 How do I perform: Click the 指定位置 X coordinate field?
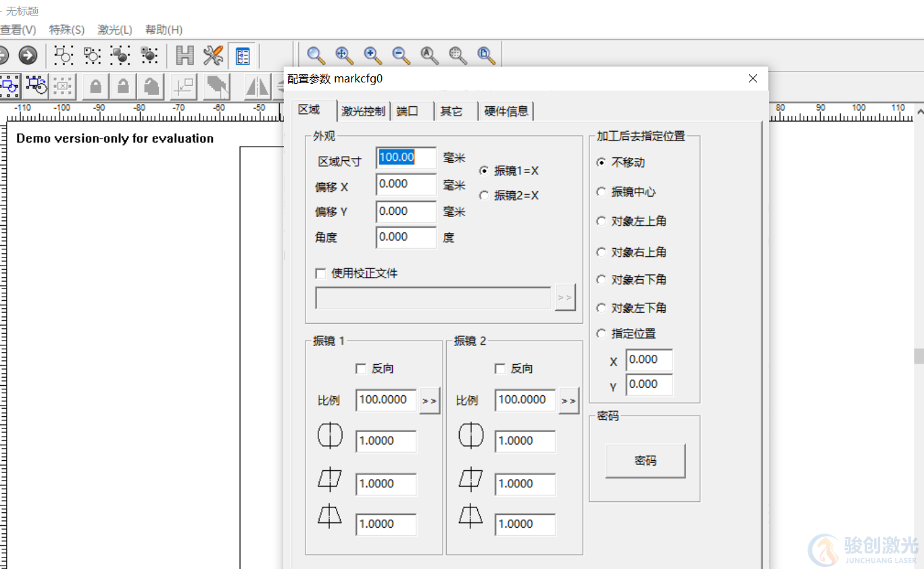click(649, 360)
